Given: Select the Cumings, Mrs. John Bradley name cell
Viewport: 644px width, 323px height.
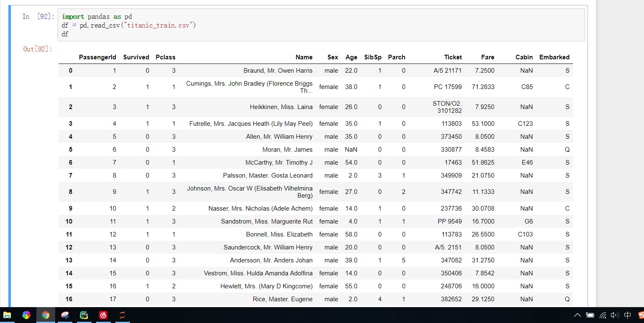Looking at the screenshot, I should [x=249, y=87].
